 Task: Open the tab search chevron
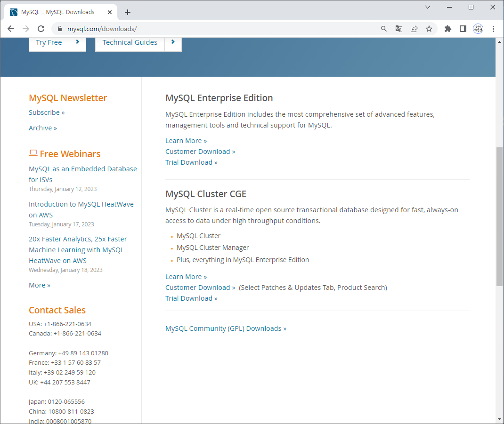[x=428, y=7]
